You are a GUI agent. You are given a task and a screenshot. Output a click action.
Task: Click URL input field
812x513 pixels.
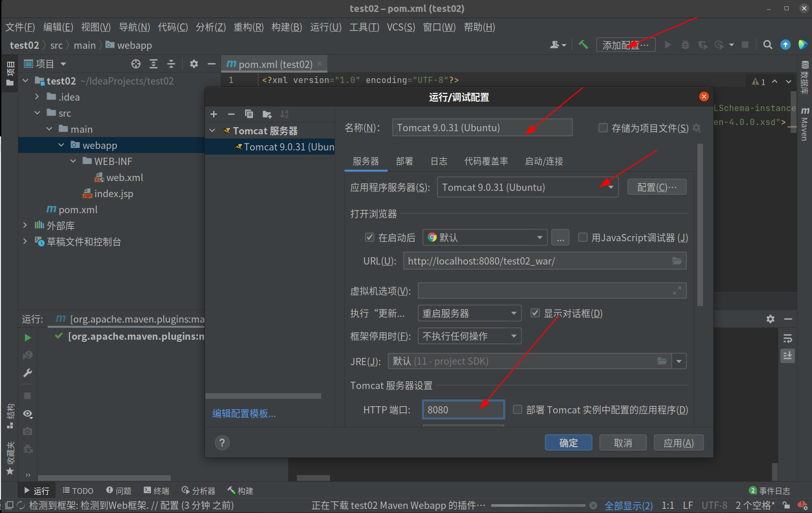tap(545, 261)
